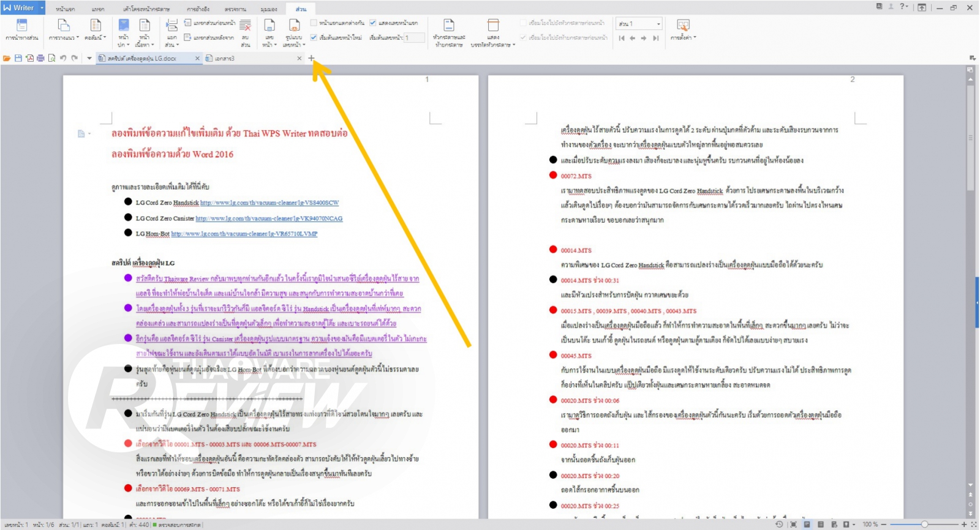The height and width of the screenshot is (530, 980).
Task: Click the export to PDF icon
Action: tap(29, 58)
